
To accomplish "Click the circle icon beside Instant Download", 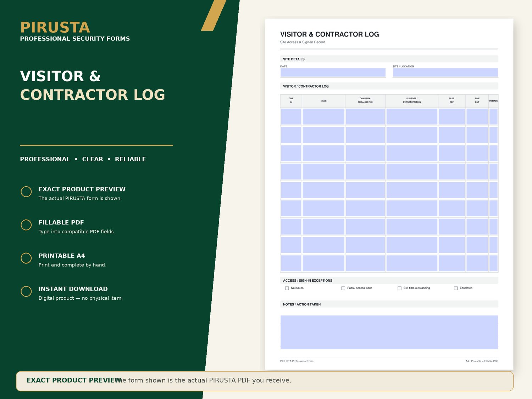I will pyautogui.click(x=26, y=291).
